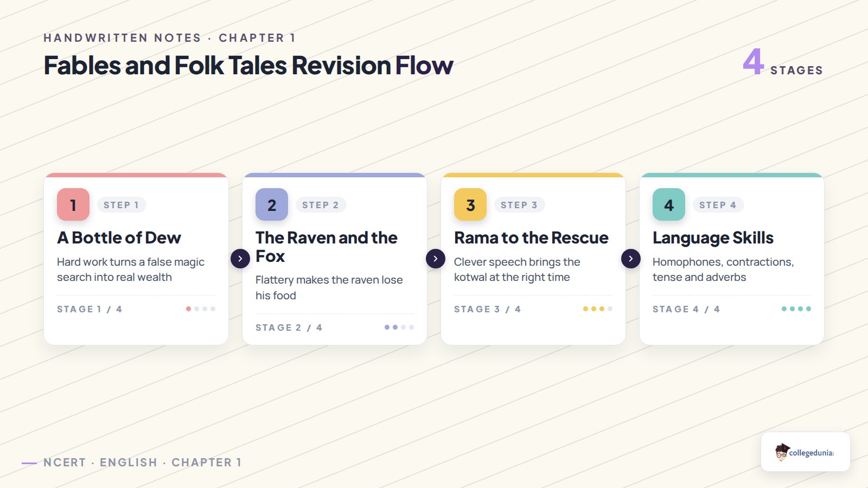Viewport: 868px width, 488px height.
Task: Open the 'Language Skills' card title
Action: click(x=713, y=237)
